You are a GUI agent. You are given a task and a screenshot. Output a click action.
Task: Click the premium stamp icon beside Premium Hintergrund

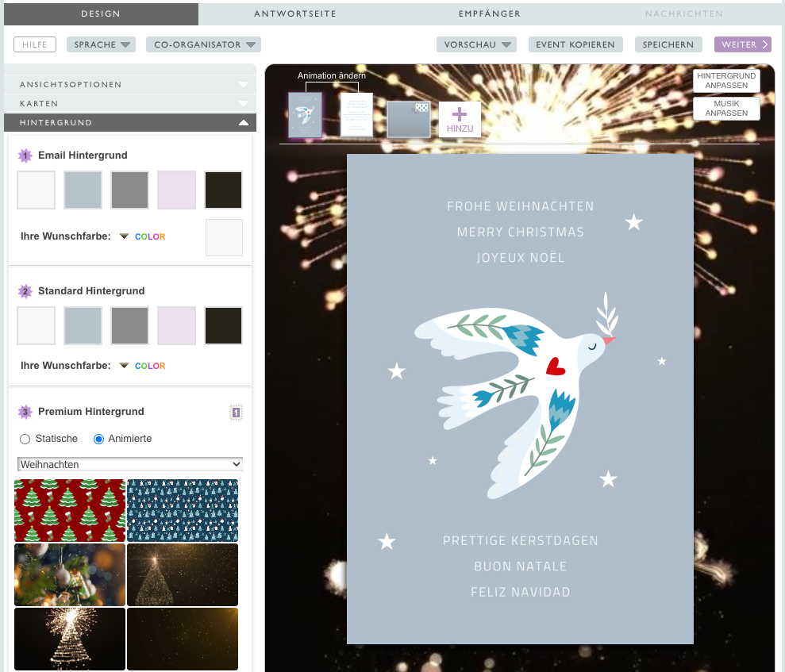tap(236, 413)
